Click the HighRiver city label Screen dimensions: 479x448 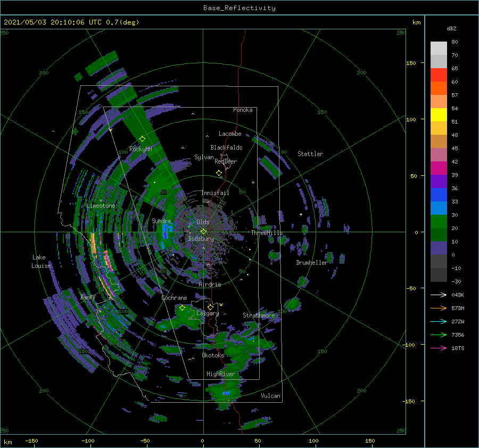[221, 374]
